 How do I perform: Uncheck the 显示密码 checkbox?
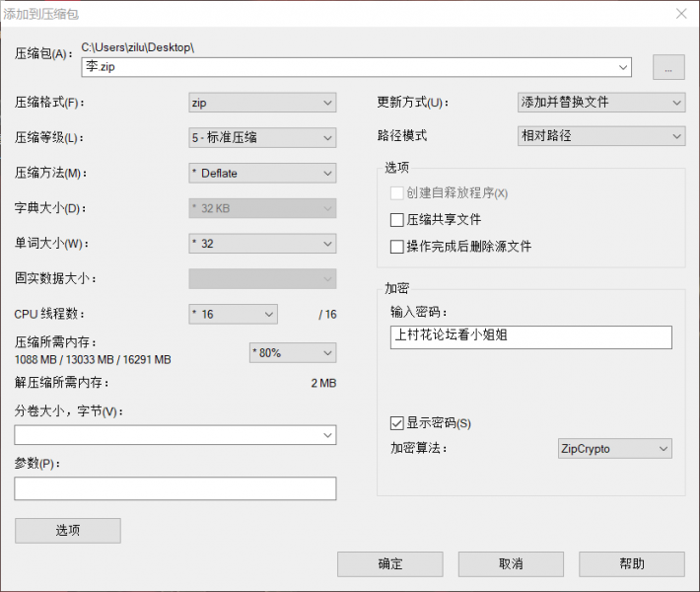coord(397,423)
